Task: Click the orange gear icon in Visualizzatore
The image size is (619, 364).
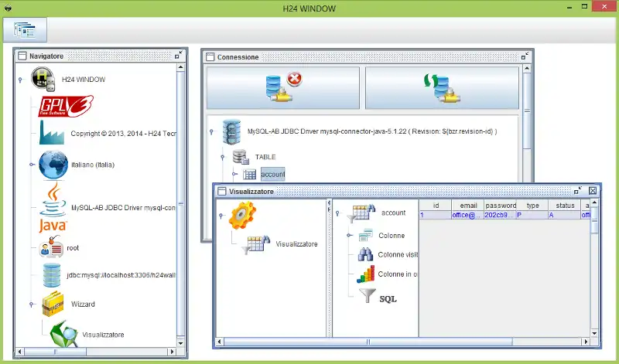Action: click(x=242, y=216)
